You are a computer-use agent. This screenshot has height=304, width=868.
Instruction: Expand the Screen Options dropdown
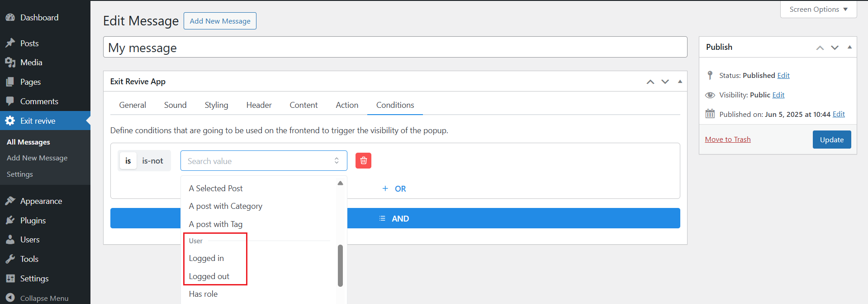(x=818, y=10)
